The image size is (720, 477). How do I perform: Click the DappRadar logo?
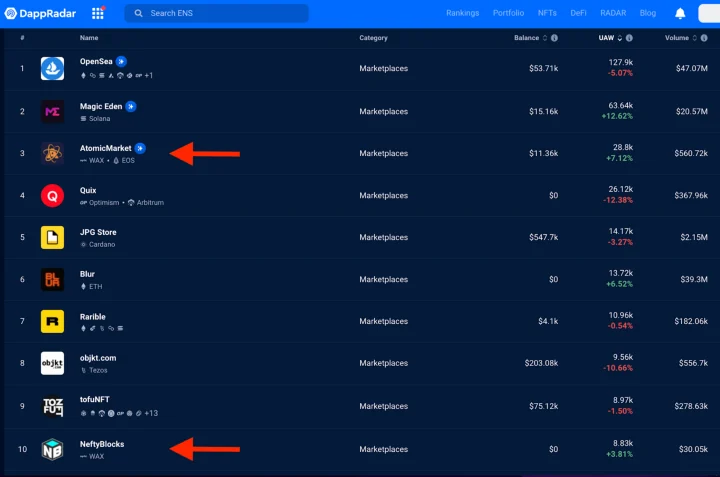pyautogui.click(x=40, y=13)
